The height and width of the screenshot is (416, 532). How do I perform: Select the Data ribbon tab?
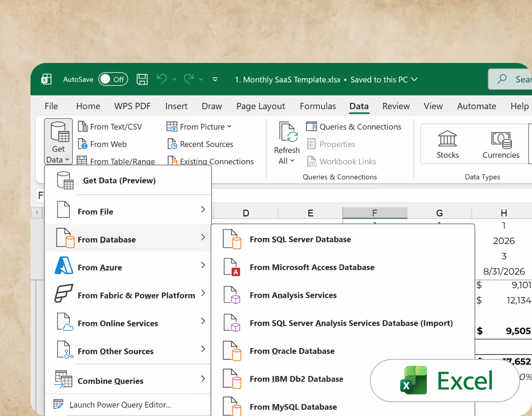click(x=359, y=106)
